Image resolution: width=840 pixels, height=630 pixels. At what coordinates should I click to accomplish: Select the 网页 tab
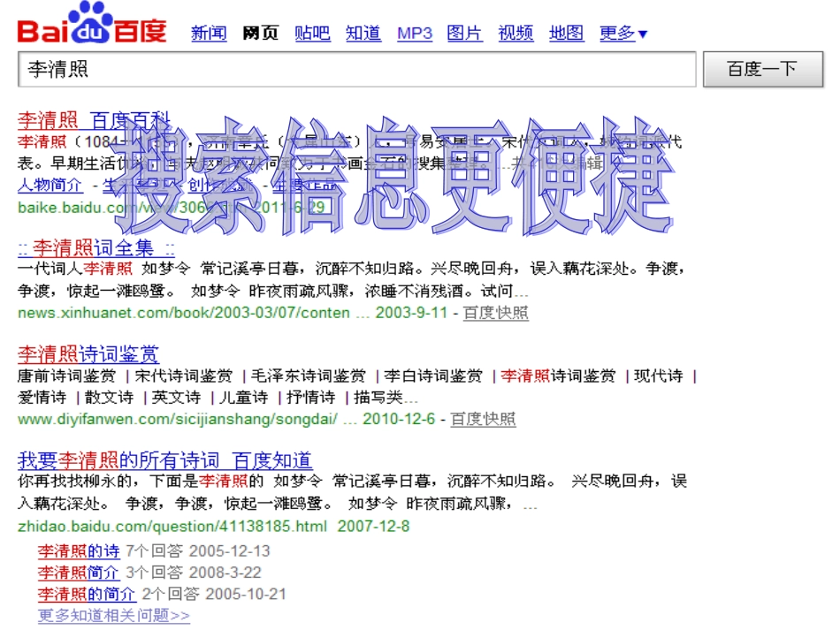pyautogui.click(x=260, y=34)
